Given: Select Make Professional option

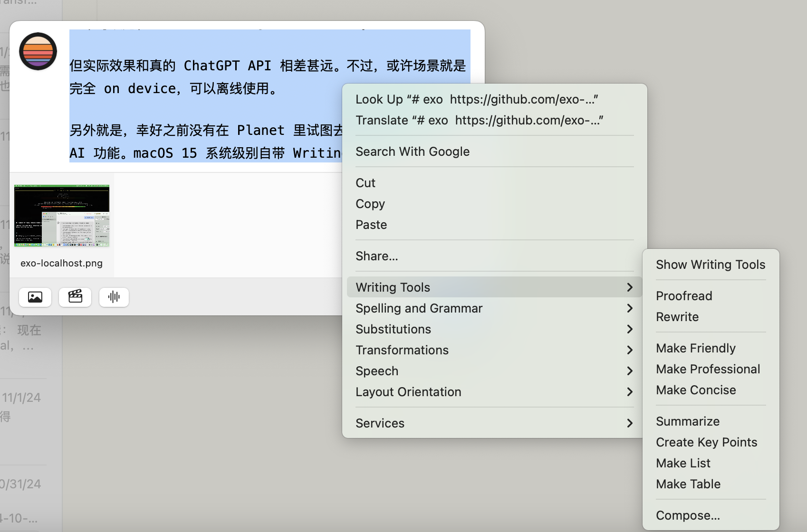Looking at the screenshot, I should [x=708, y=369].
